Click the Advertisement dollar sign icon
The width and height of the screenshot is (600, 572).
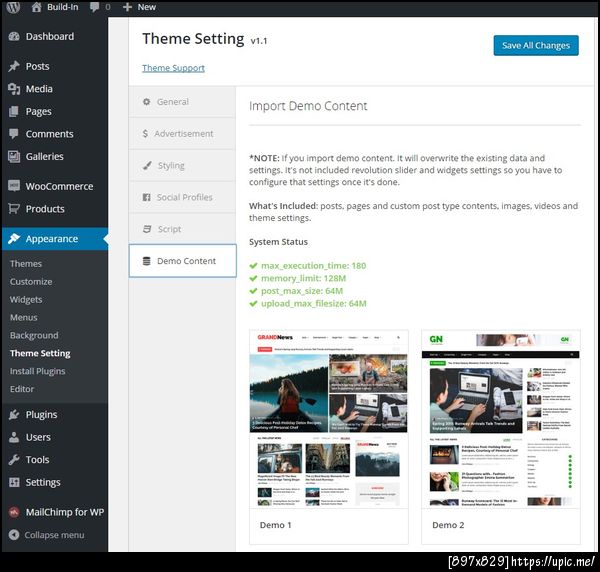point(145,134)
